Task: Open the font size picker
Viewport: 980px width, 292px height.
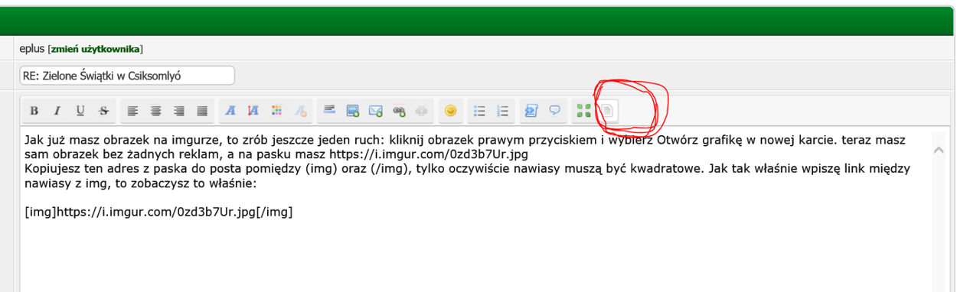Action: click(253, 111)
